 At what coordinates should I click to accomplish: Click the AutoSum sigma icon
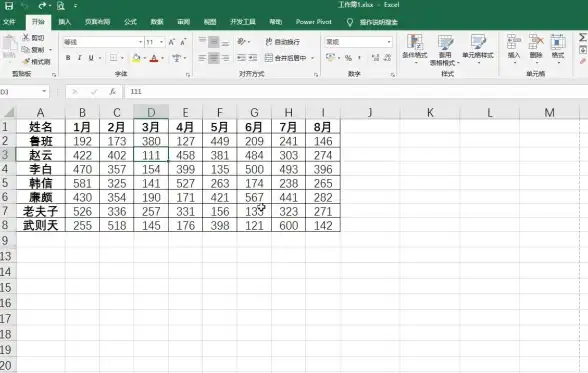pyautogui.click(x=582, y=37)
